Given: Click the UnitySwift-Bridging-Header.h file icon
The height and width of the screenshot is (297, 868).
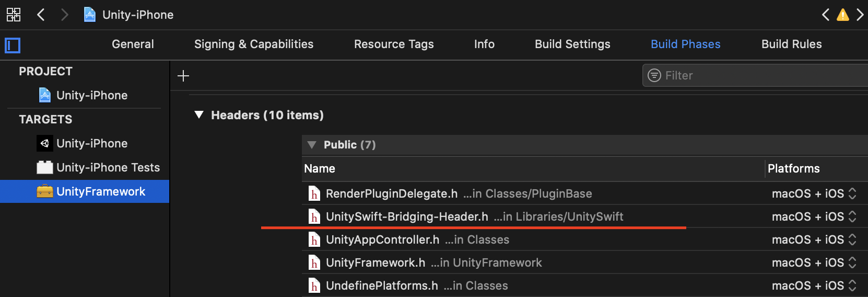Looking at the screenshot, I should pos(314,216).
